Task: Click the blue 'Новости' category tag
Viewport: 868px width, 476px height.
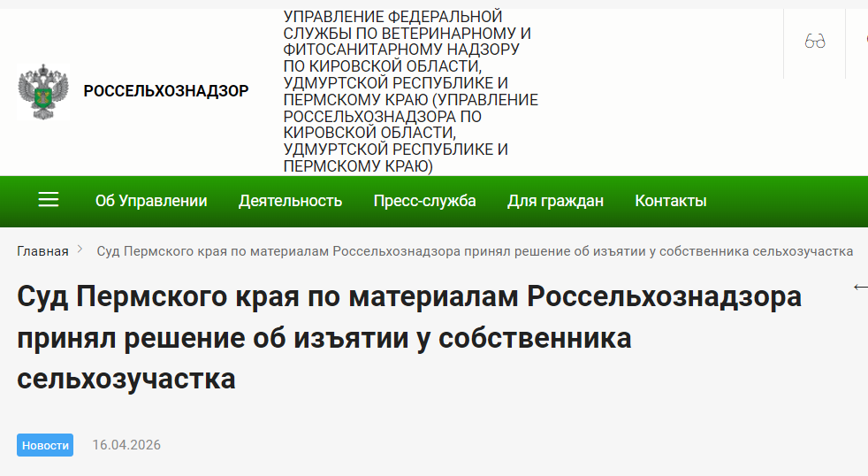Action: [x=45, y=445]
